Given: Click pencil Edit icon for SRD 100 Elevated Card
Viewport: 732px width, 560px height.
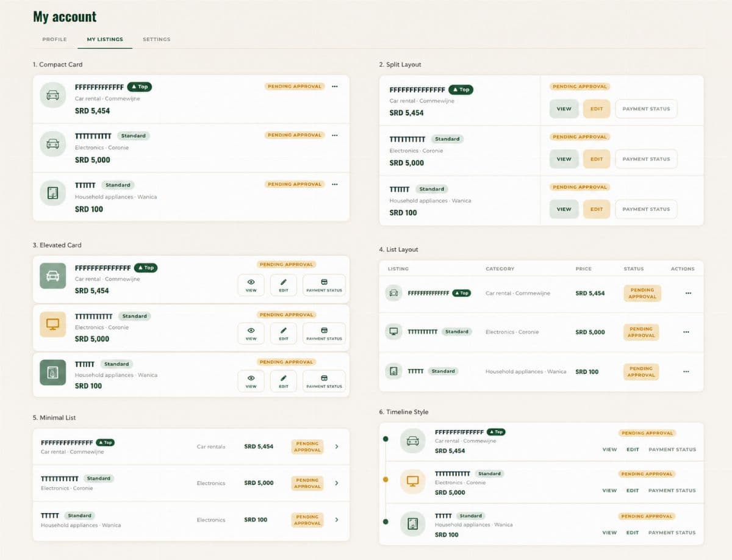Looking at the screenshot, I should pos(284,378).
